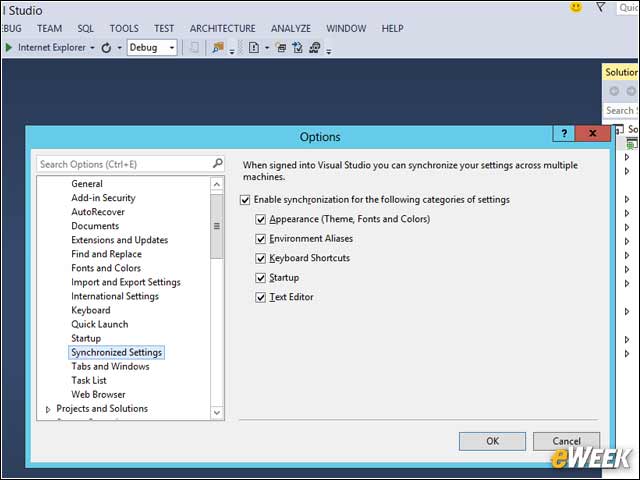The width and height of the screenshot is (640, 480).
Task: Select Find and Replace option
Action: click(107, 254)
